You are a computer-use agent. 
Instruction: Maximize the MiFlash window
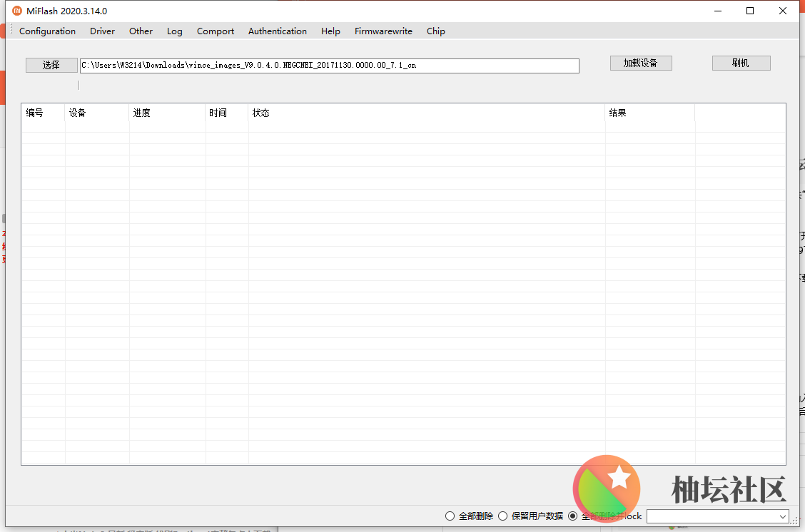[x=750, y=11]
